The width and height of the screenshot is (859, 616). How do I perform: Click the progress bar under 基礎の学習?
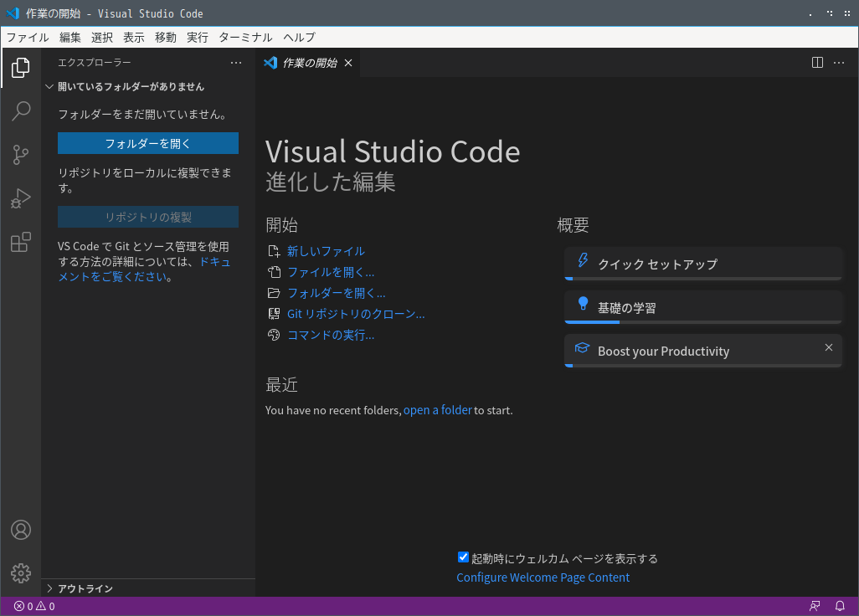coord(703,322)
